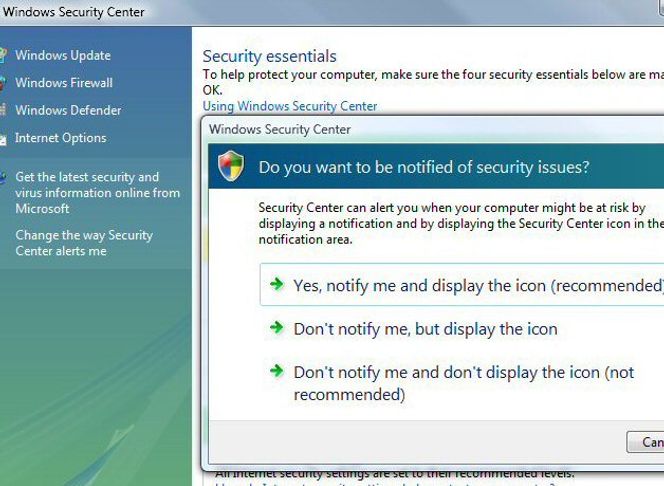This screenshot has height=486, width=664.
Task: Click the Internet Options icon in sidebar
Action: click(x=3, y=138)
